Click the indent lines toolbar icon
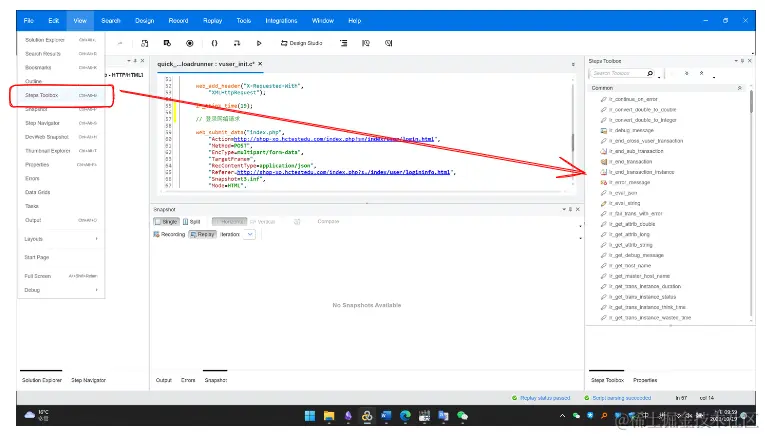 pos(343,43)
